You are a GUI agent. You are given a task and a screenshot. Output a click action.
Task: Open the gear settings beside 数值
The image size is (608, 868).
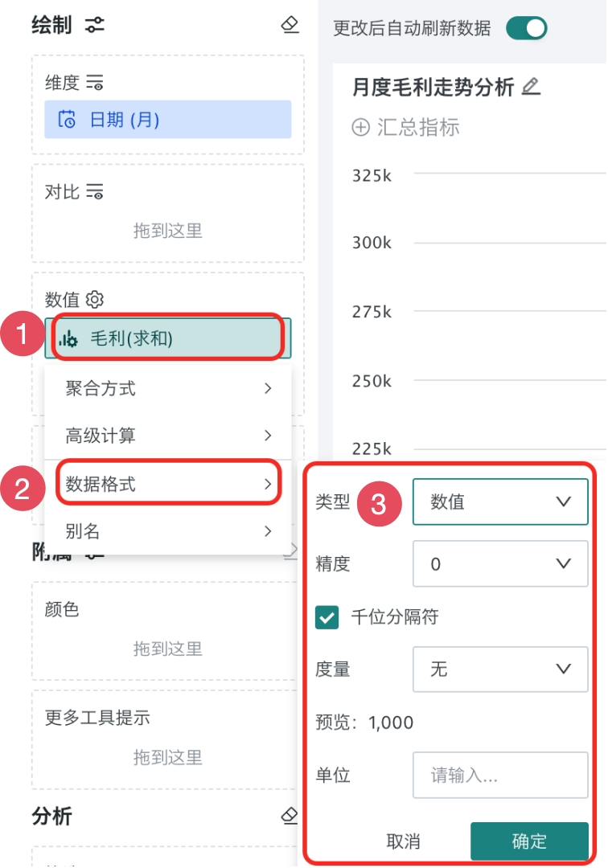click(95, 300)
